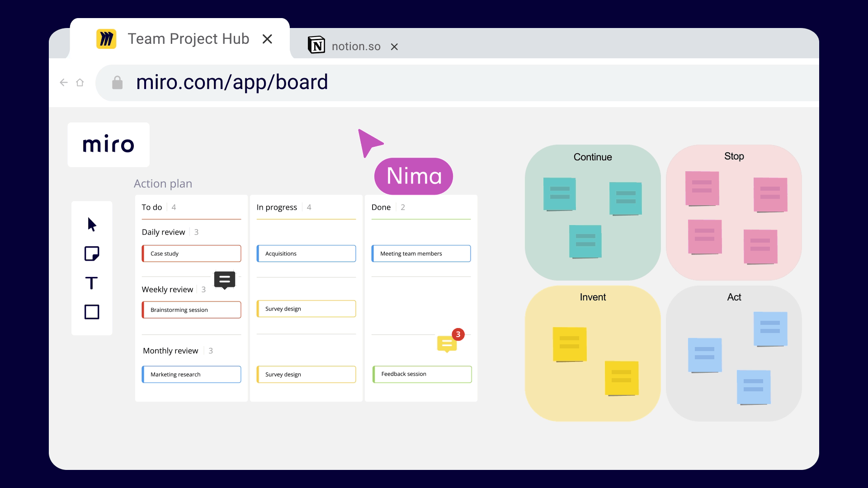Viewport: 868px width, 488px height.
Task: Click the Miro logo
Action: 108,144
